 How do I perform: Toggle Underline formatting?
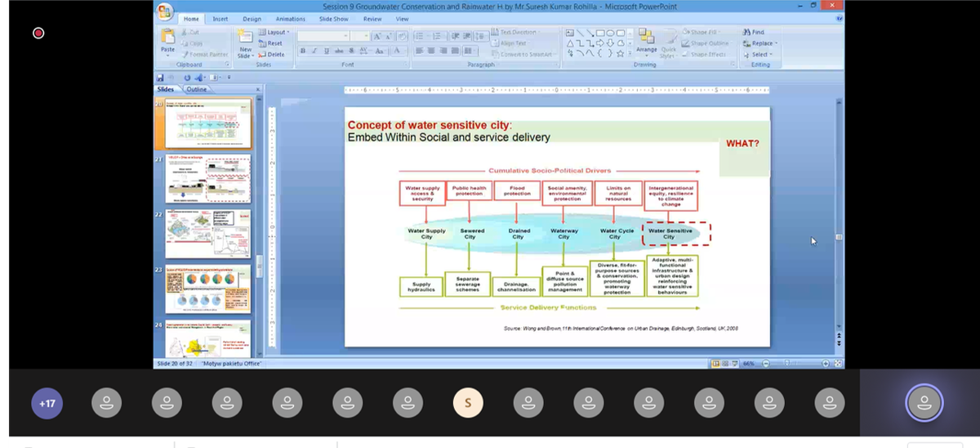pyautogui.click(x=327, y=51)
